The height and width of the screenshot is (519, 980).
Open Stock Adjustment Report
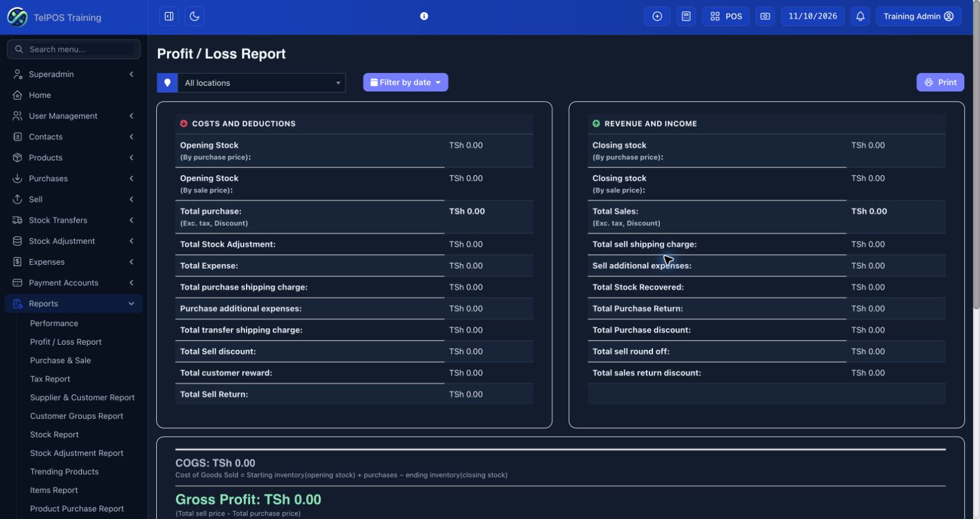(x=76, y=453)
